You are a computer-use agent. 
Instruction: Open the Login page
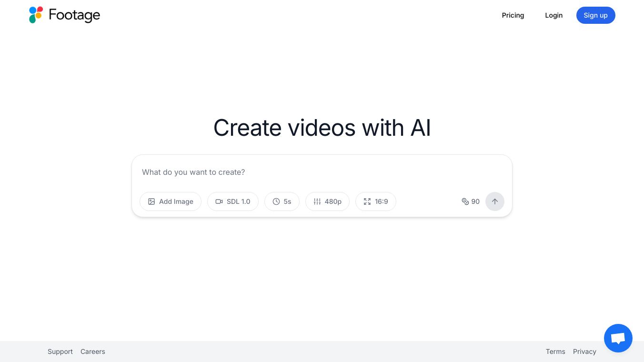tap(554, 15)
